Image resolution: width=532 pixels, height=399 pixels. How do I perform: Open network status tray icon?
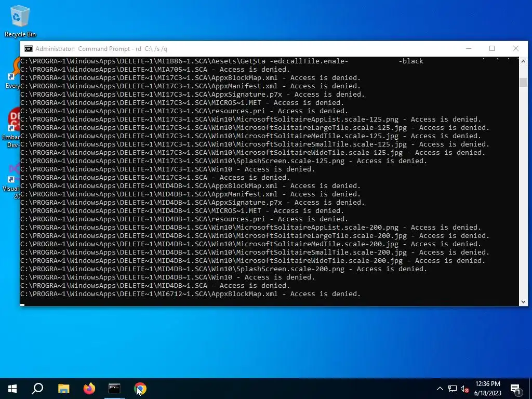pyautogui.click(x=453, y=389)
